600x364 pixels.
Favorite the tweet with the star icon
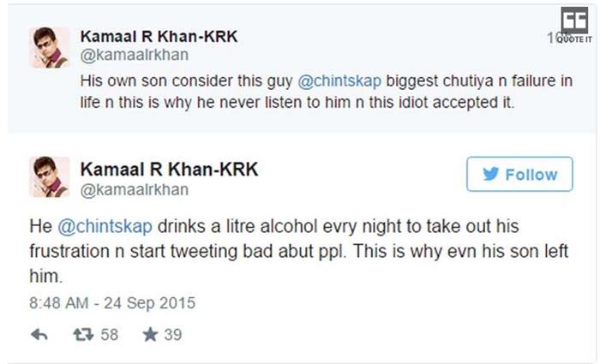150,335
